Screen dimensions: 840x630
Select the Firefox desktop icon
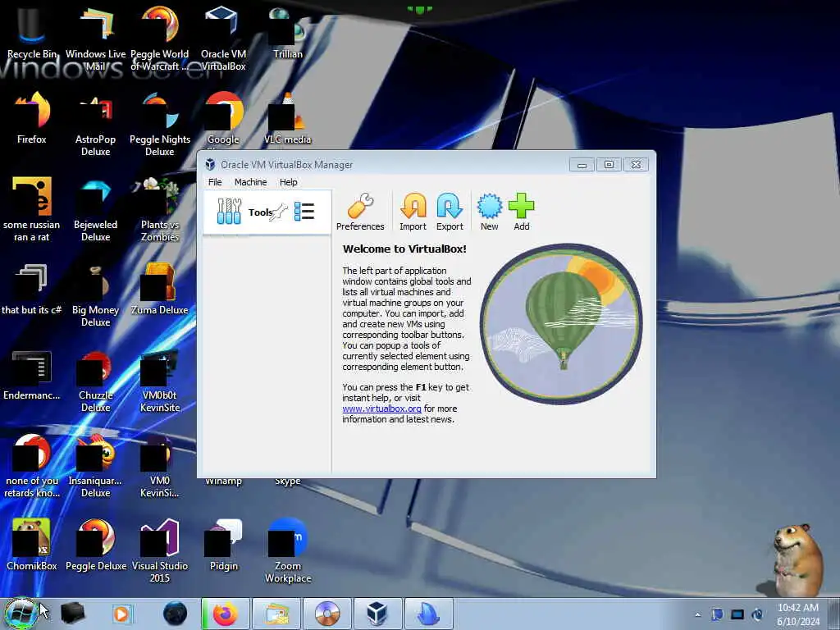[32, 118]
